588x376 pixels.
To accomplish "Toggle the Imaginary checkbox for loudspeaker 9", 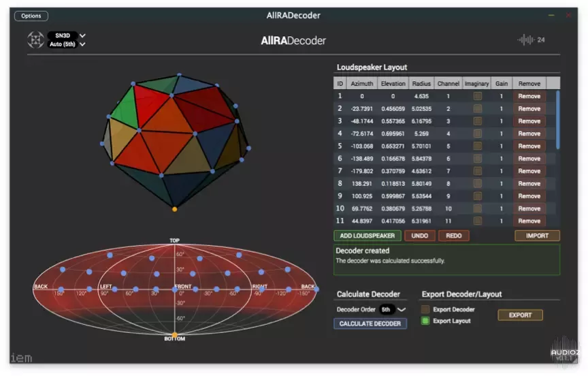I will click(x=477, y=196).
